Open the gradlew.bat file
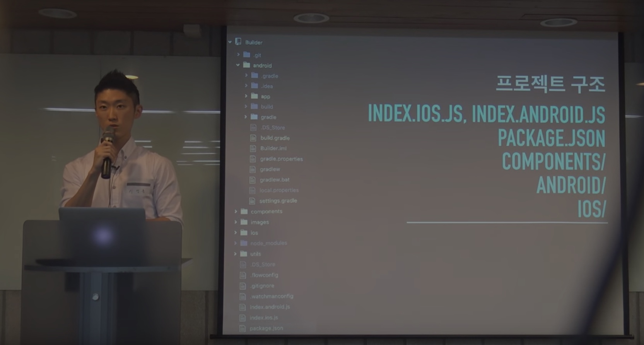 pos(274,180)
